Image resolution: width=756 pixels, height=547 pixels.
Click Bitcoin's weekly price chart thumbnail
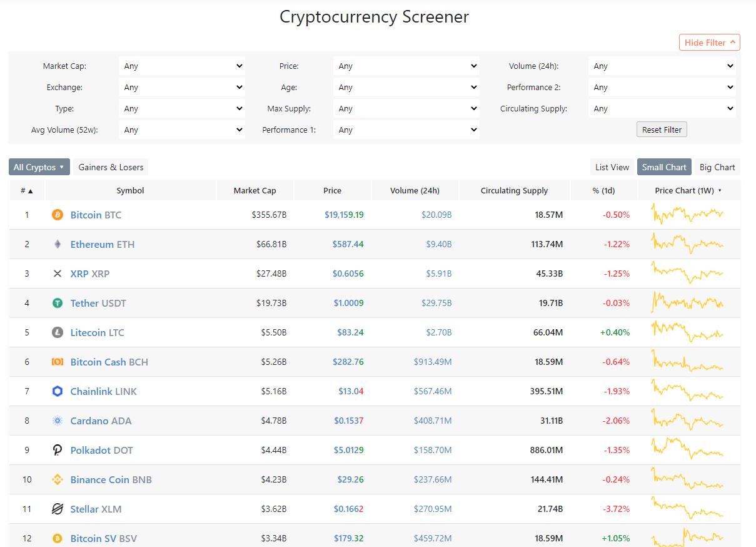pyautogui.click(x=688, y=214)
